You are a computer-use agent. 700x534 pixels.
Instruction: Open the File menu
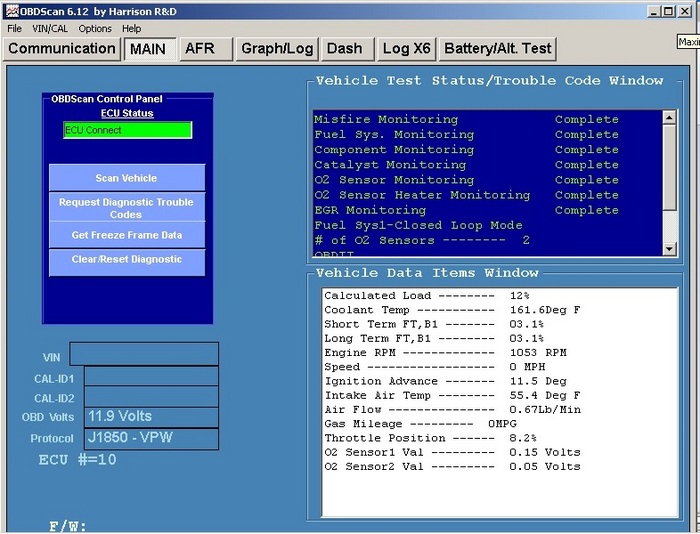14,29
